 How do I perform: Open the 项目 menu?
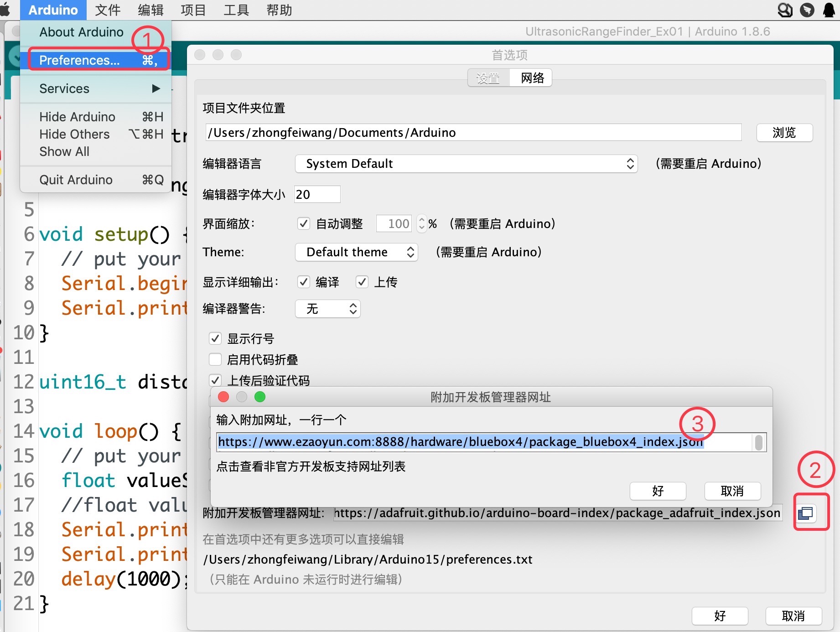pyautogui.click(x=193, y=10)
